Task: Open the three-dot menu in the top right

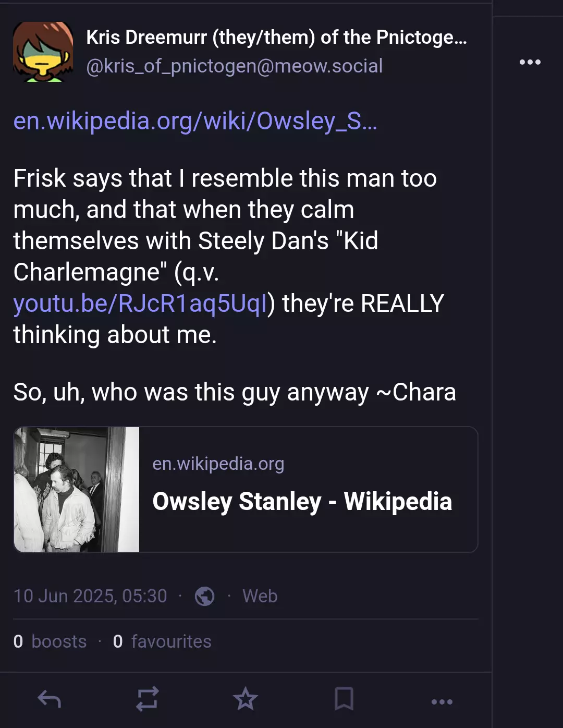Action: (530, 62)
